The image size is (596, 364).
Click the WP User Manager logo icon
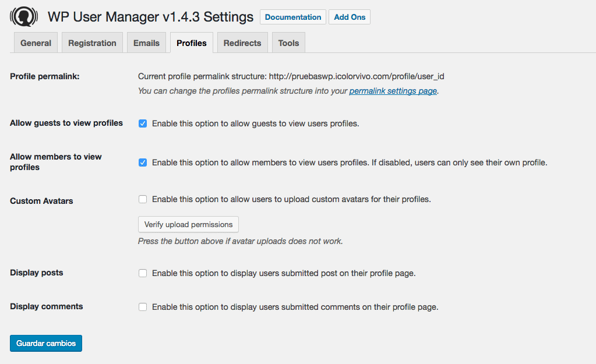24,17
